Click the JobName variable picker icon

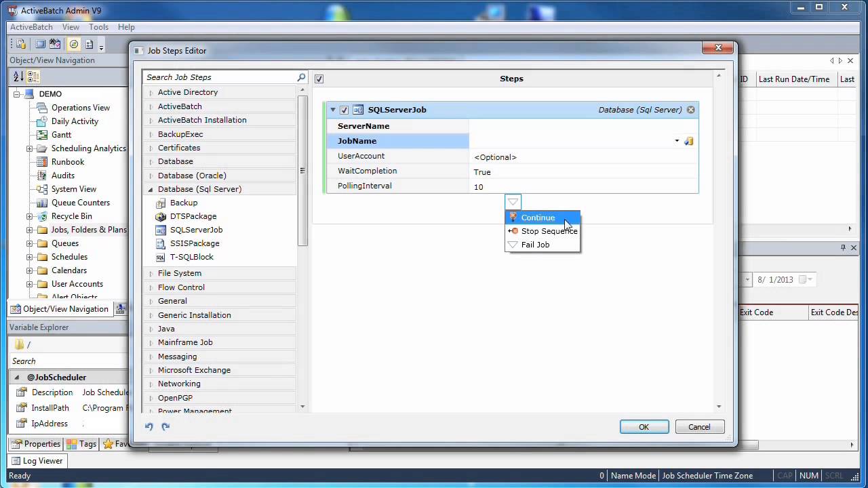[689, 141]
